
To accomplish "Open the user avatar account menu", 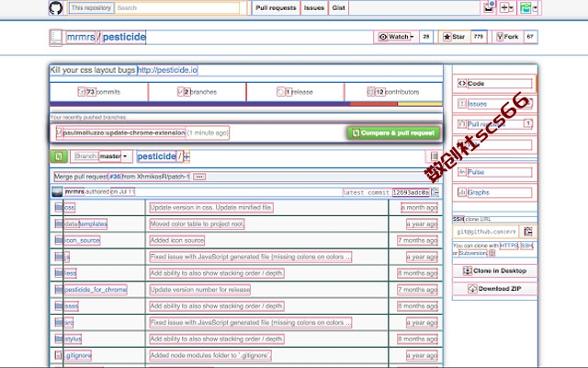I will point(528,7).
